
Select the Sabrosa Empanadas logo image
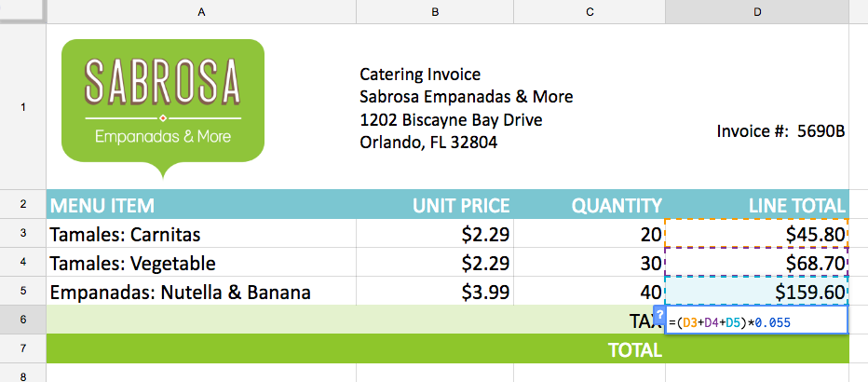click(x=163, y=104)
